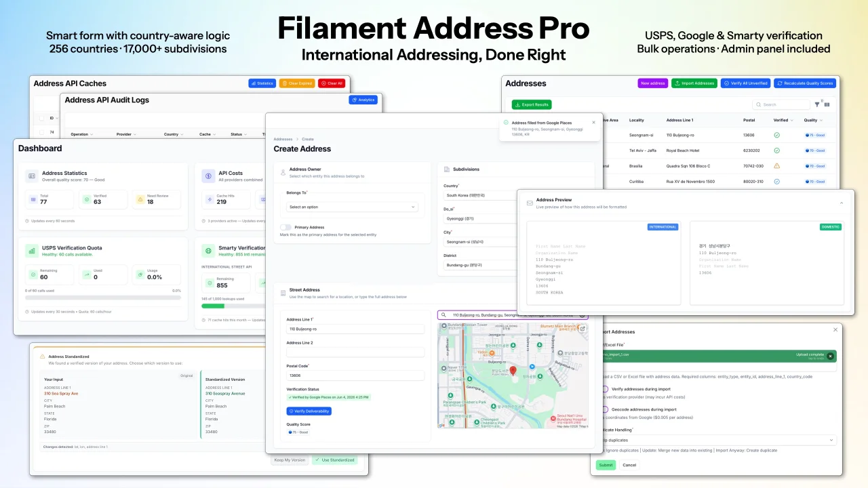Click the Cache Hits 219 bolt icon
868x488 pixels.
209,199
